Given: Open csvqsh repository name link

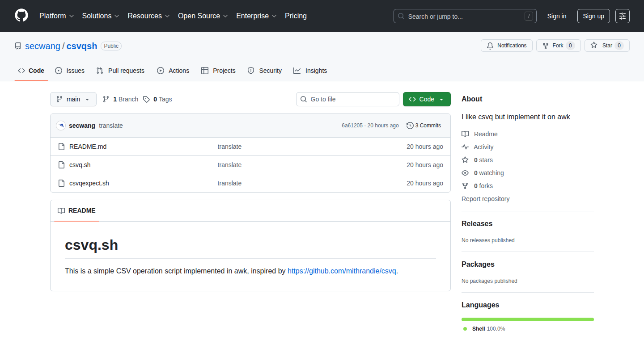Looking at the screenshot, I should click(x=82, y=46).
